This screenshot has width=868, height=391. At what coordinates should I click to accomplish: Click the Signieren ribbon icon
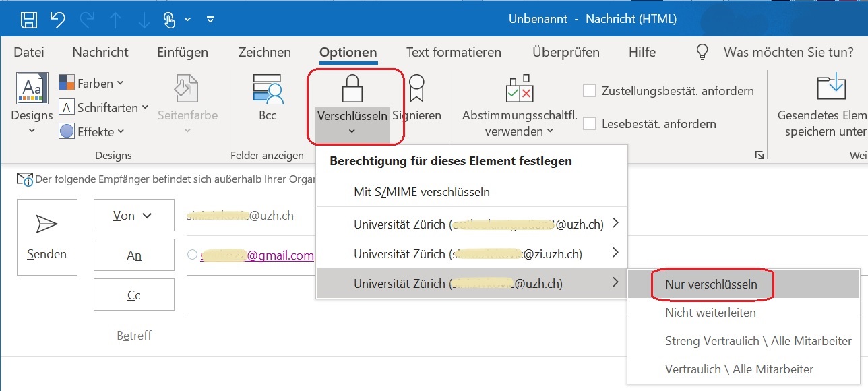coord(416,88)
